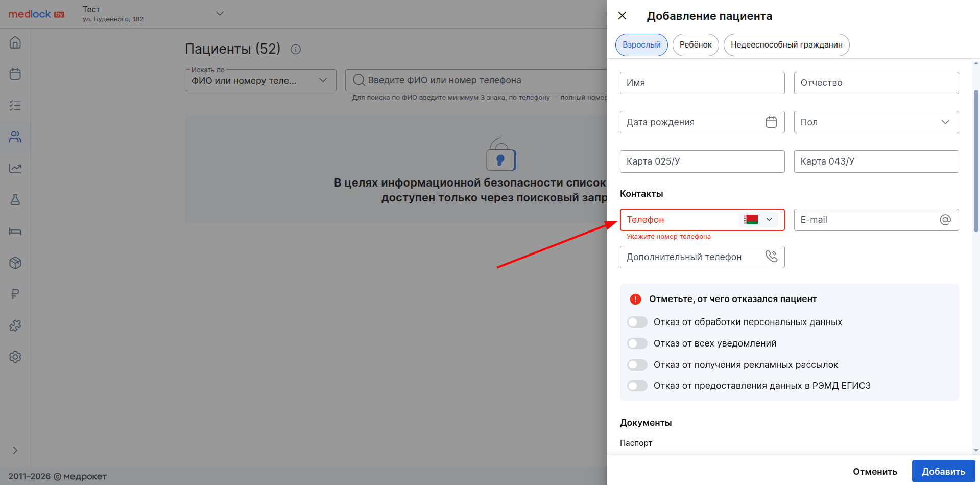Open the settings gear in sidebar
Viewport: 980px width, 485px height.
(x=15, y=357)
